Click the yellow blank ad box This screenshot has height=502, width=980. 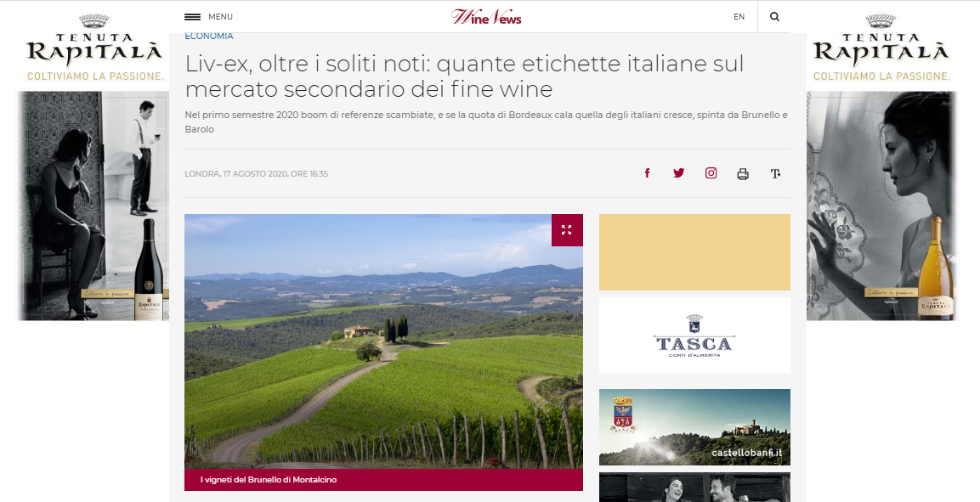click(x=694, y=252)
